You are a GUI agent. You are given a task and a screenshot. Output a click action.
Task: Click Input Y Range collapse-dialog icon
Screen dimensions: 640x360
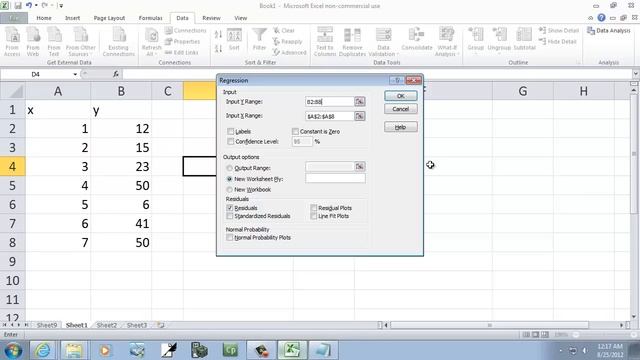click(360, 102)
